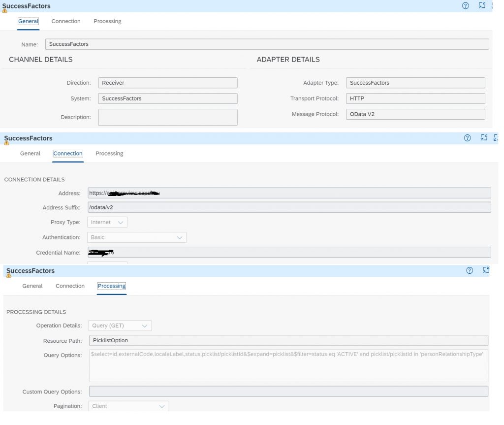The width and height of the screenshot is (504, 425).
Task: Select General tab in middle panel
Action: (30, 154)
